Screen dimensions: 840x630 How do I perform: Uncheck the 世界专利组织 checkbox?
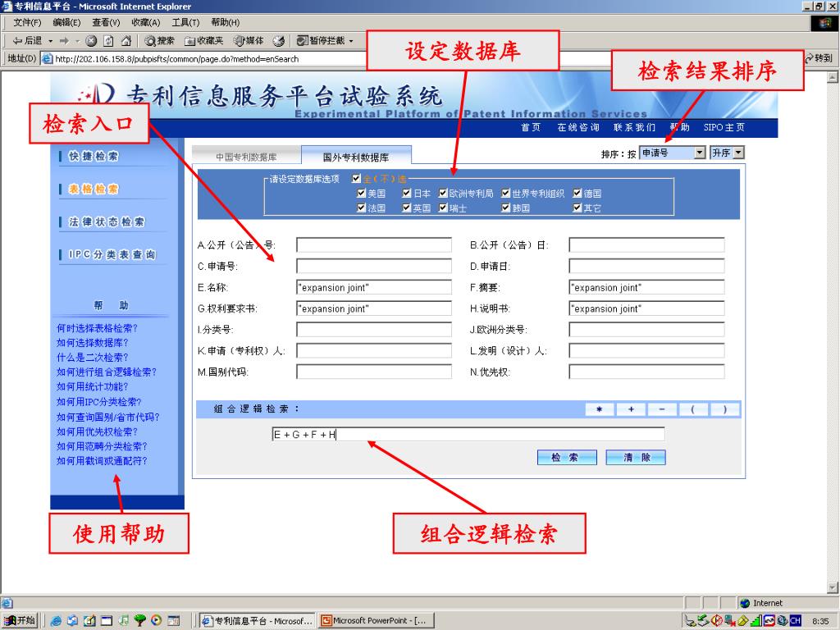tap(505, 193)
